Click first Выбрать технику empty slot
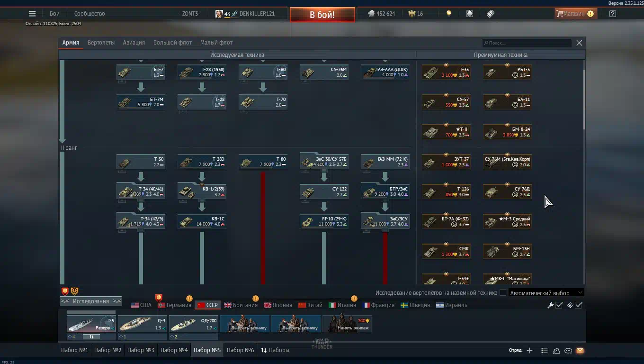Screen dimensions: 644x364 [245, 324]
